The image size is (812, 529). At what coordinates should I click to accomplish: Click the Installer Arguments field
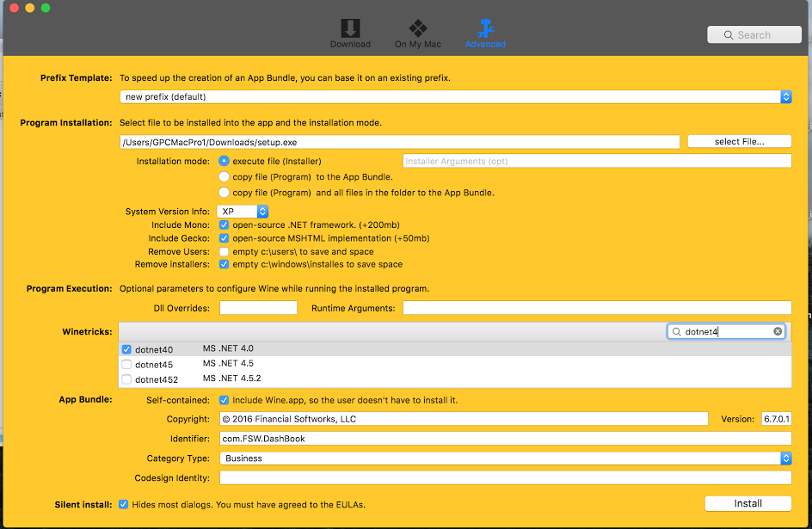pos(597,161)
